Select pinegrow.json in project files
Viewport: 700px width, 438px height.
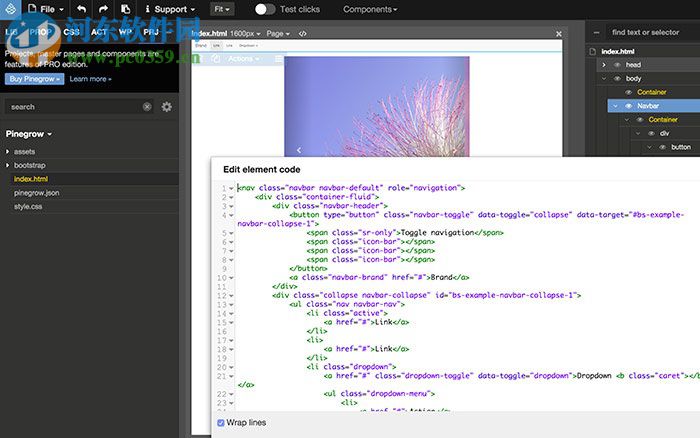point(37,193)
